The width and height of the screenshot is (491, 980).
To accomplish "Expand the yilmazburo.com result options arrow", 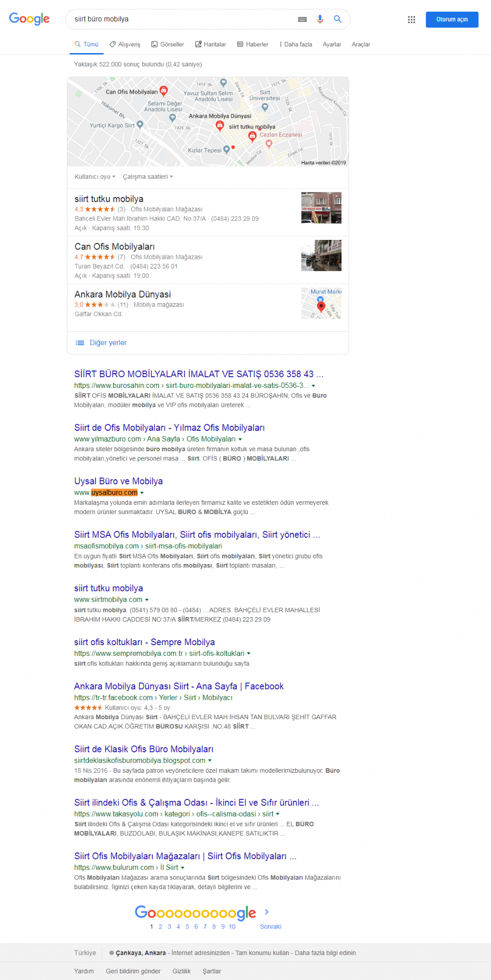I will click(240, 439).
